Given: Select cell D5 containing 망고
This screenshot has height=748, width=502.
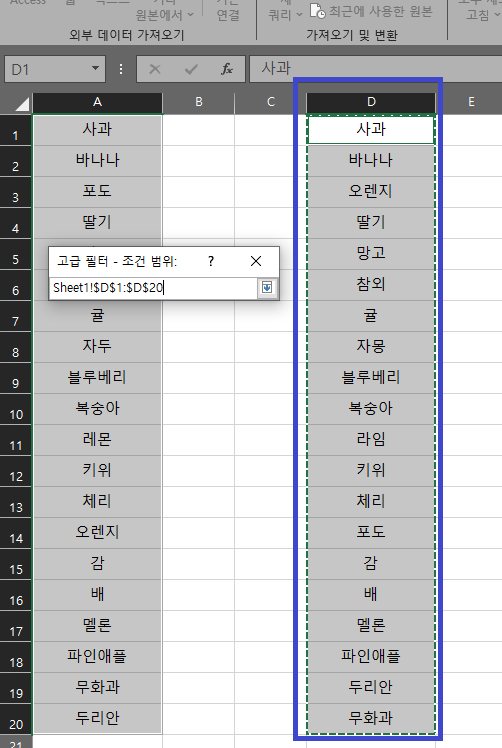Looking at the screenshot, I should (371, 254).
